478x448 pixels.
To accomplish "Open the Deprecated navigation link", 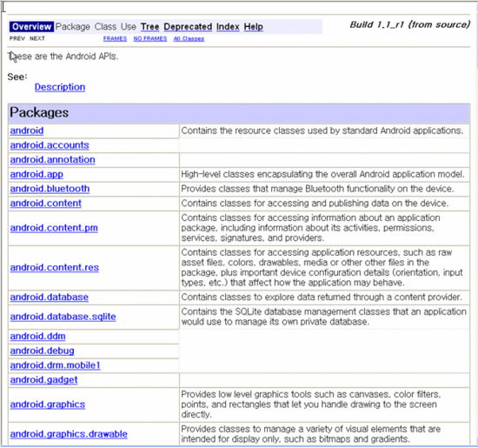I will click(x=188, y=27).
